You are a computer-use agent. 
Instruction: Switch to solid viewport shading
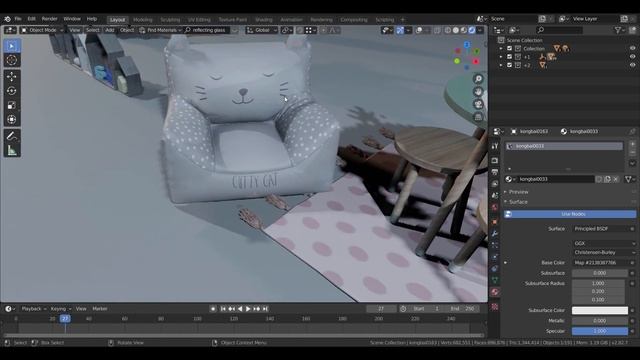point(456,30)
